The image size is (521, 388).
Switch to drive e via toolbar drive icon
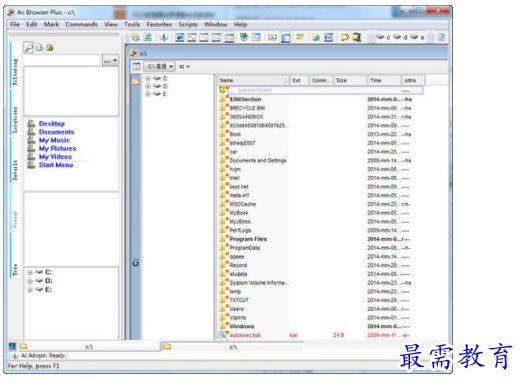(x=417, y=37)
